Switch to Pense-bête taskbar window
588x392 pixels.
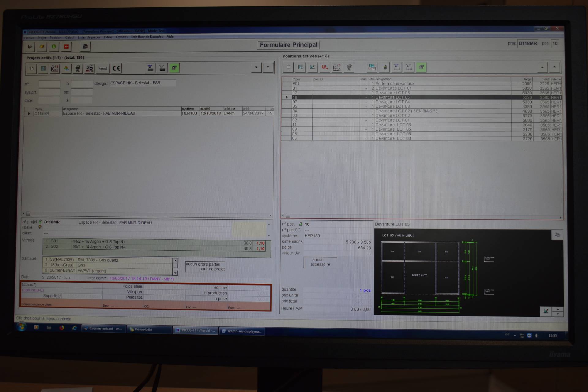149,330
